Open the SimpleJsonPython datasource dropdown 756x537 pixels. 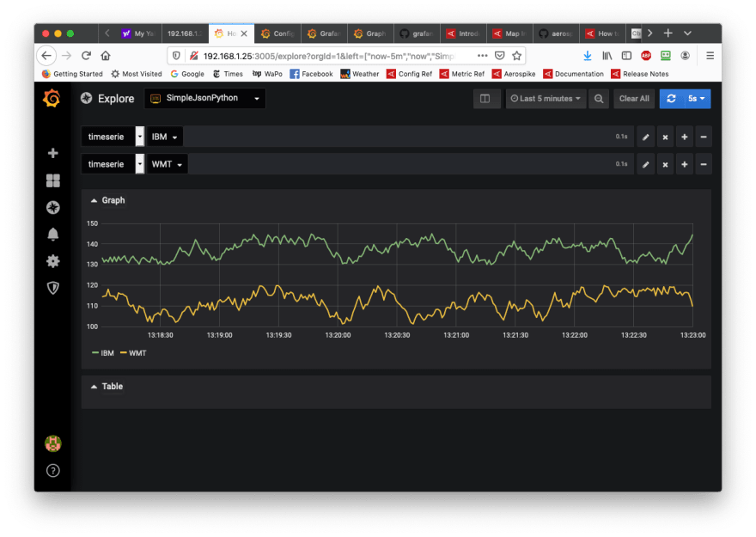(205, 98)
